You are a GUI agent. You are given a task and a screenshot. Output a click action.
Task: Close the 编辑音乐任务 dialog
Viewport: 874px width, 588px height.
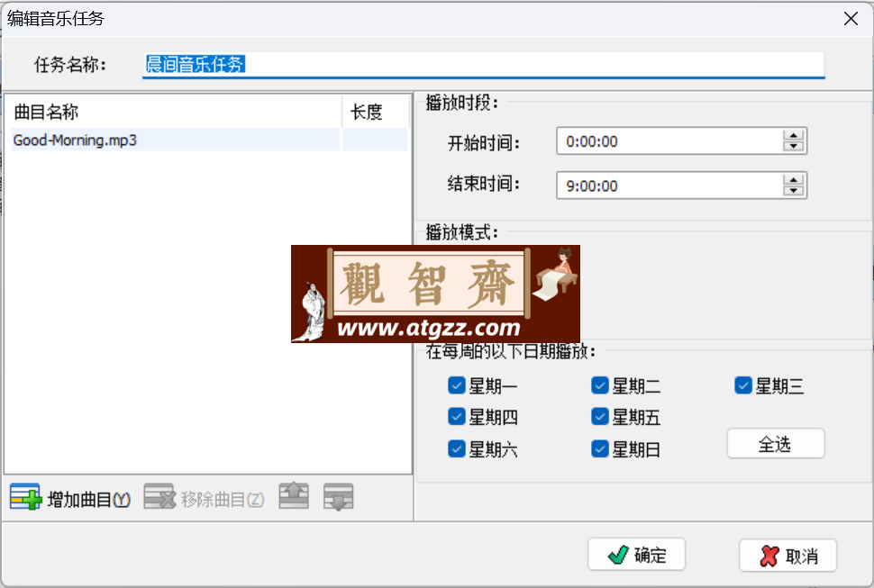point(851,18)
